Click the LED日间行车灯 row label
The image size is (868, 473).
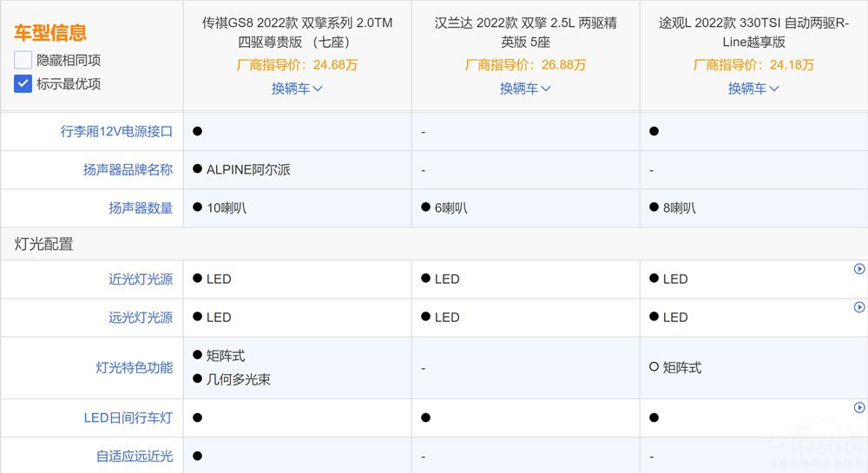coord(128,418)
